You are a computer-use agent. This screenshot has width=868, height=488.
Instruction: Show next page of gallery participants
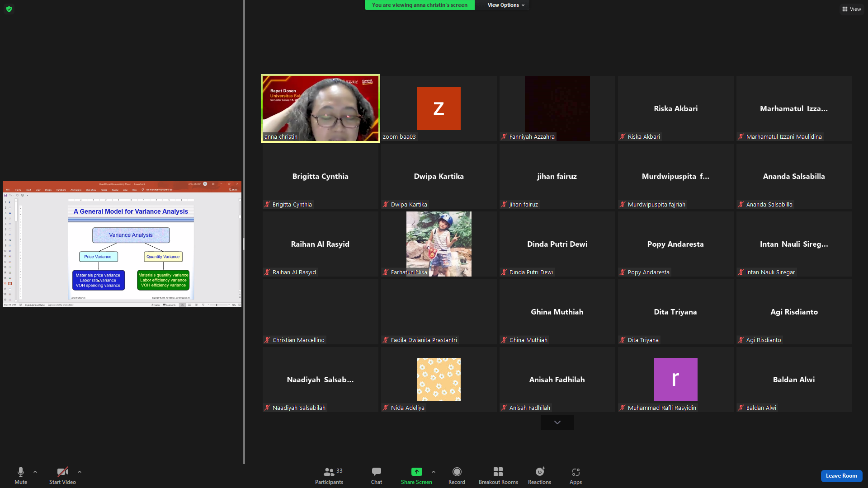pyautogui.click(x=557, y=422)
